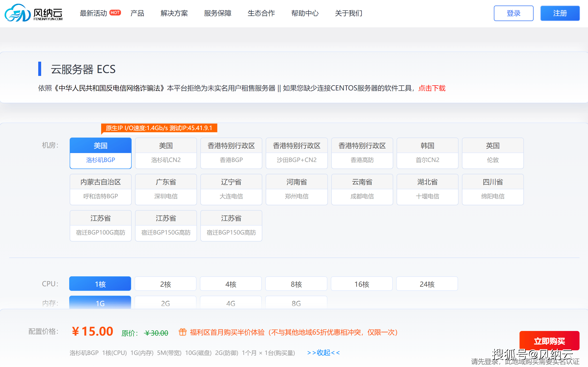Open the 产品 menu
This screenshot has width=588, height=367.
click(137, 13)
